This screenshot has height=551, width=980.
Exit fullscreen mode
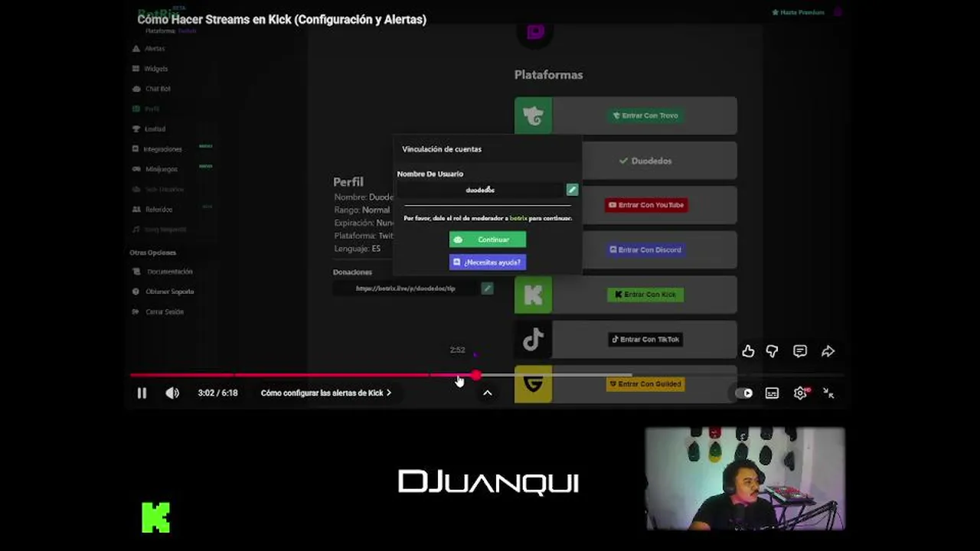click(x=828, y=393)
